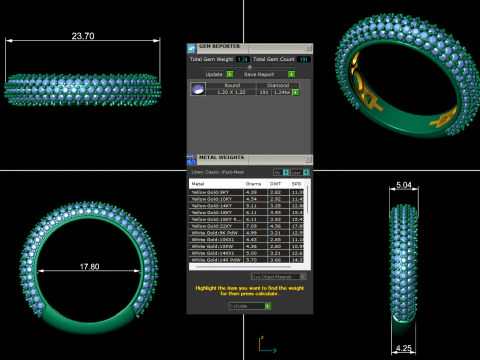Collapse the Gem Reporter totals with the small round handle
480x360 pixels.
(x=250, y=67)
